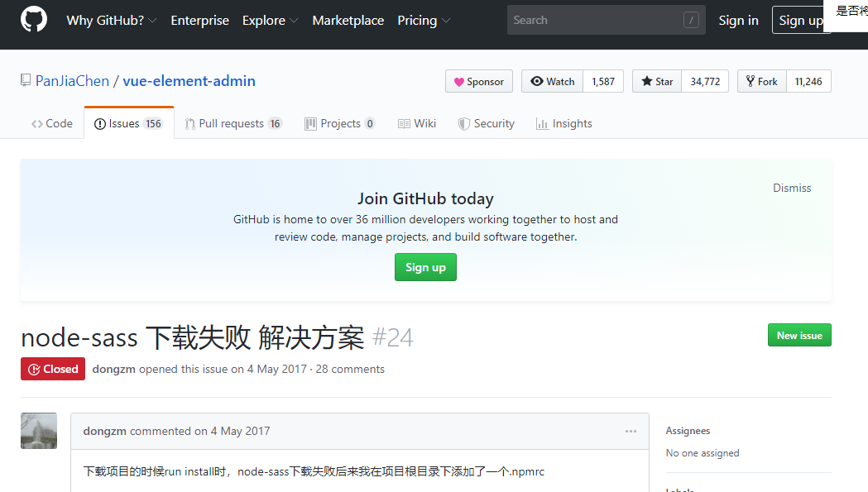Click the Pull requests merge icon

[x=189, y=124]
